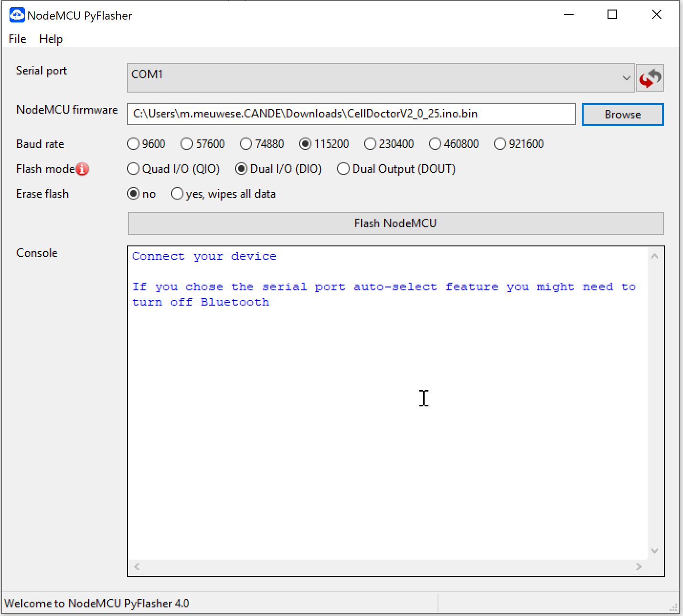The image size is (683, 616).
Task: Choose Dual I/O (DIO) flash mode
Action: 278,169
